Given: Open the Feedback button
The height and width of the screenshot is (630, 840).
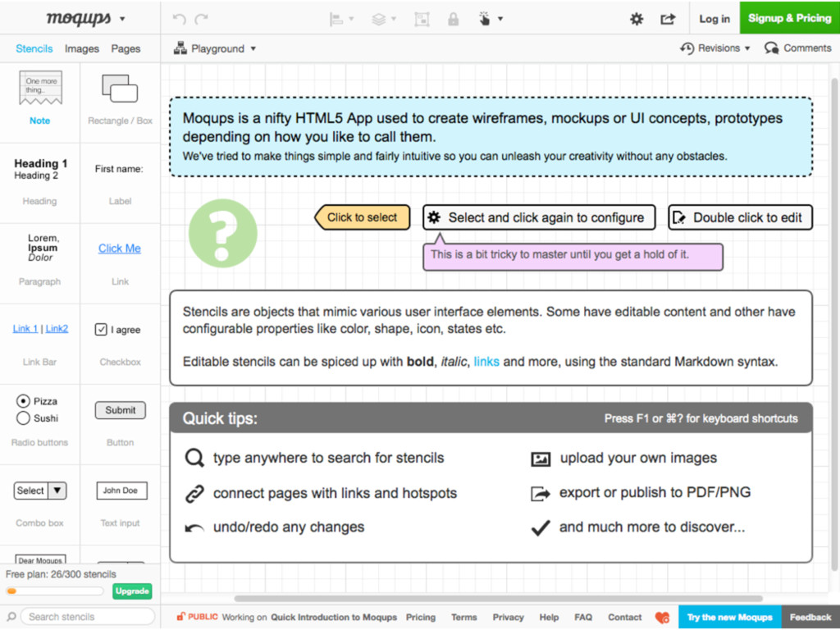Looking at the screenshot, I should pos(810,617).
